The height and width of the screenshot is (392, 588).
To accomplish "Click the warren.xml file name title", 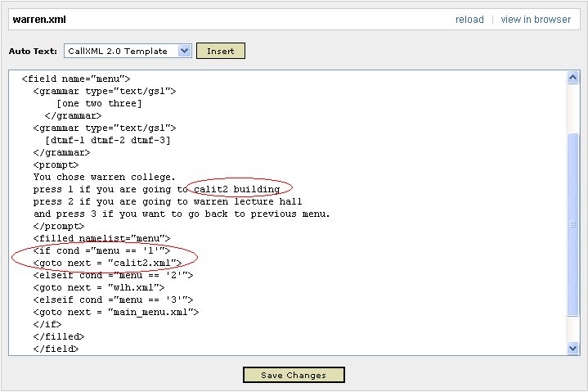I will [x=39, y=20].
